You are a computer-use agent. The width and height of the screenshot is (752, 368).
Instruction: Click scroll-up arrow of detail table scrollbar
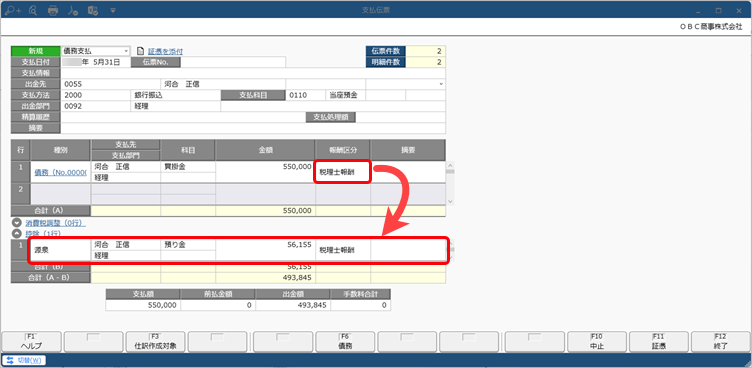450,165
